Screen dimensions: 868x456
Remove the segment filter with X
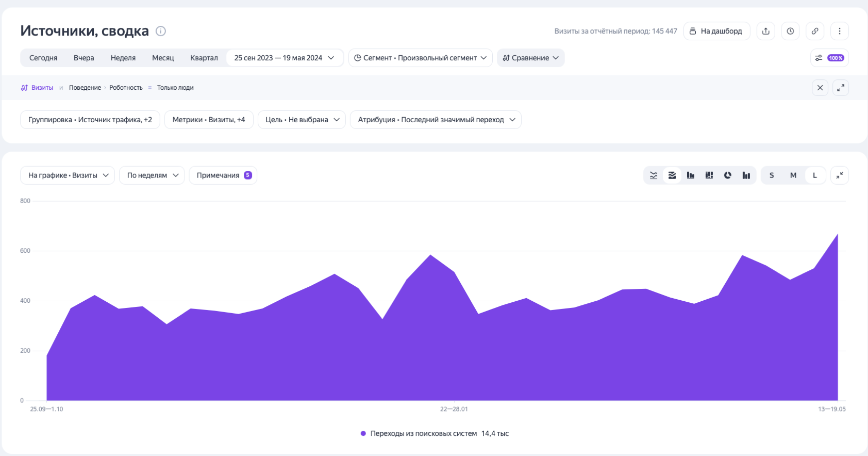pyautogui.click(x=820, y=88)
